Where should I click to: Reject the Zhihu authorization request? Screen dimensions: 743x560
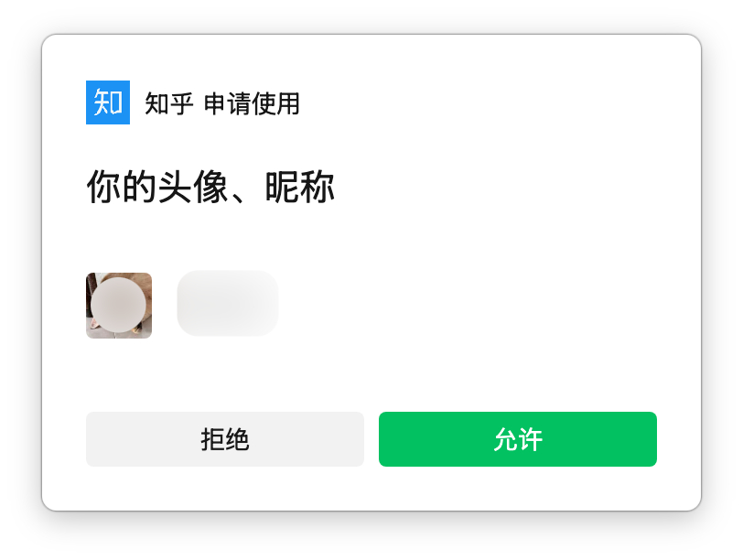[x=224, y=439]
